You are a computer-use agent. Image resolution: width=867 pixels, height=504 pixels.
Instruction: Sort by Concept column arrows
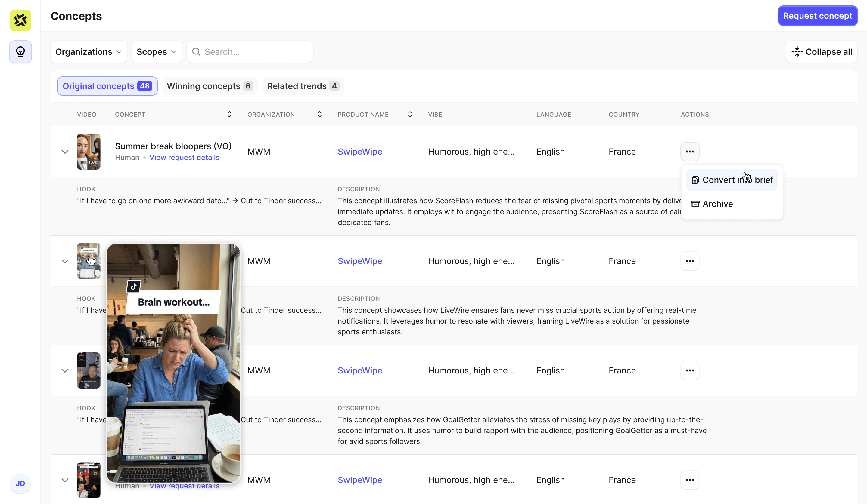229,115
